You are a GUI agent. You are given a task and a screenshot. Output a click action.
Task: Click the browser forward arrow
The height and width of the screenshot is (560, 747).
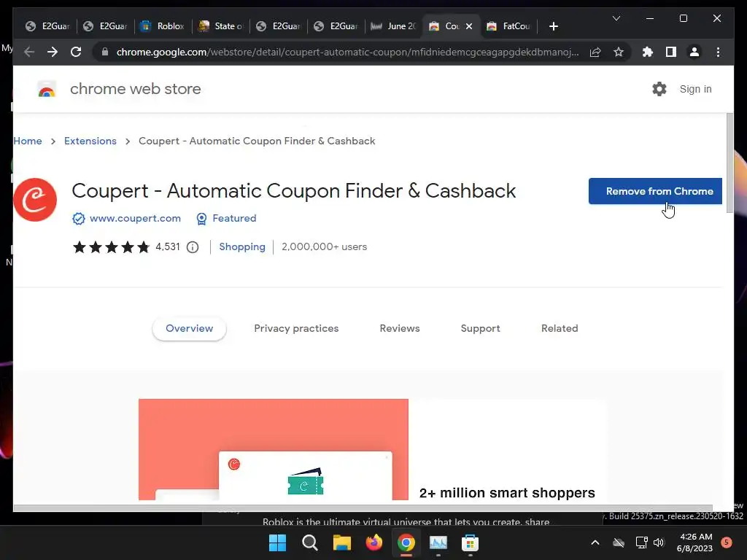pos(53,52)
